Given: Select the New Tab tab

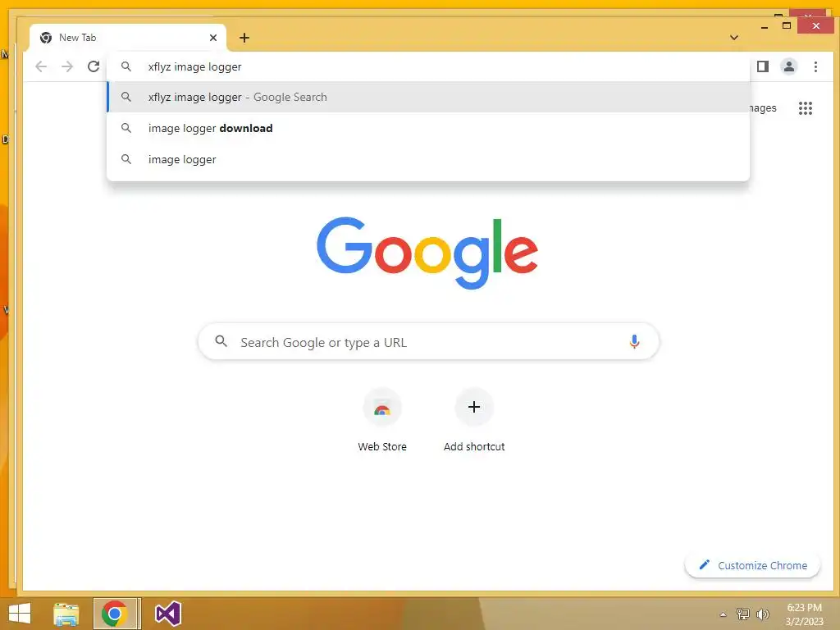Looking at the screenshot, I should [x=127, y=38].
